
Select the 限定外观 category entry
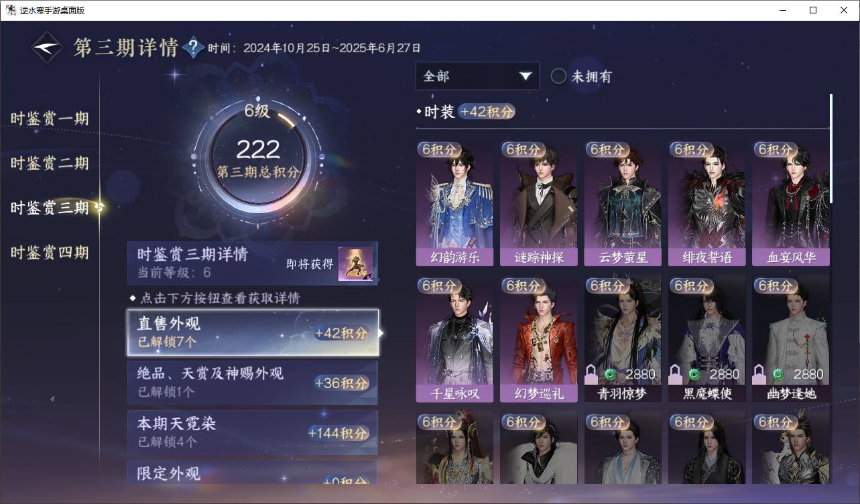253,472
